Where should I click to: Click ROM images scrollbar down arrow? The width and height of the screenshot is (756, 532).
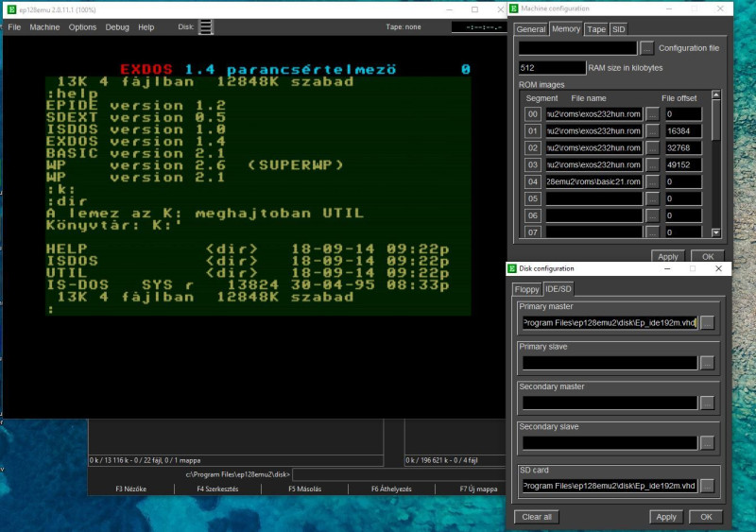click(716, 232)
